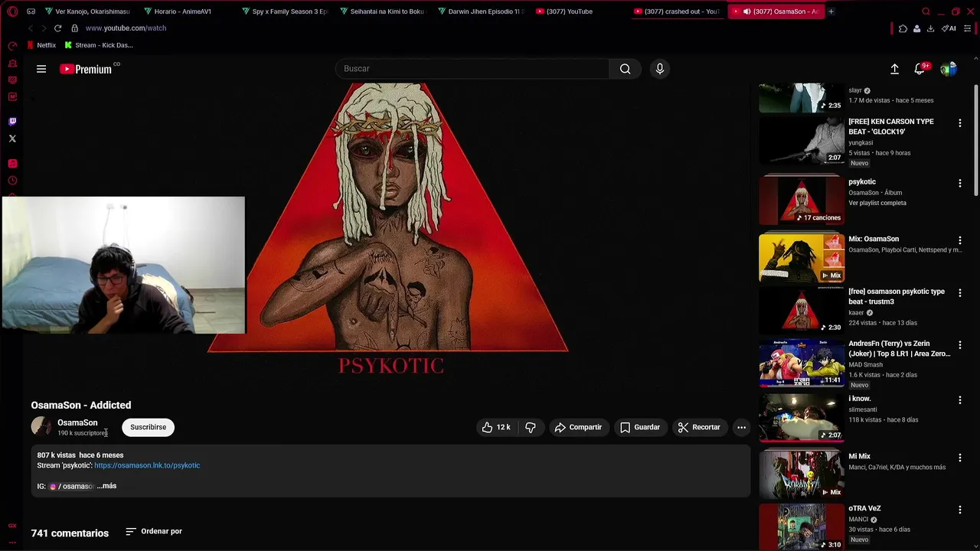The width and height of the screenshot is (980, 551).
Task: Go back to previous page
Action: [31, 28]
